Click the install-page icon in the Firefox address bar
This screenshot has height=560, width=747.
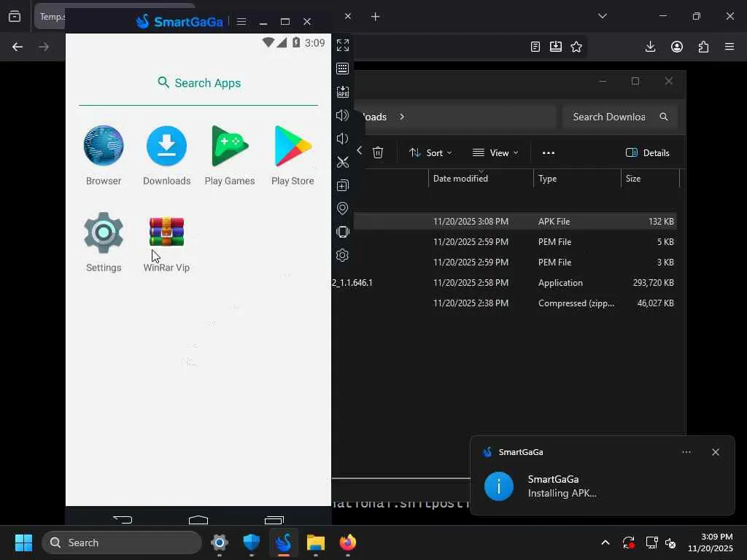coord(555,47)
